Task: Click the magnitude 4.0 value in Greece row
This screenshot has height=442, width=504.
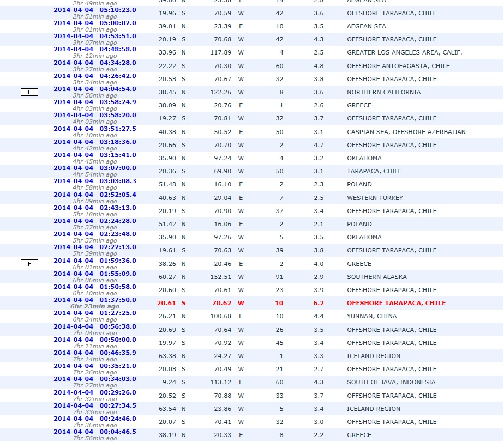Action: (319, 264)
